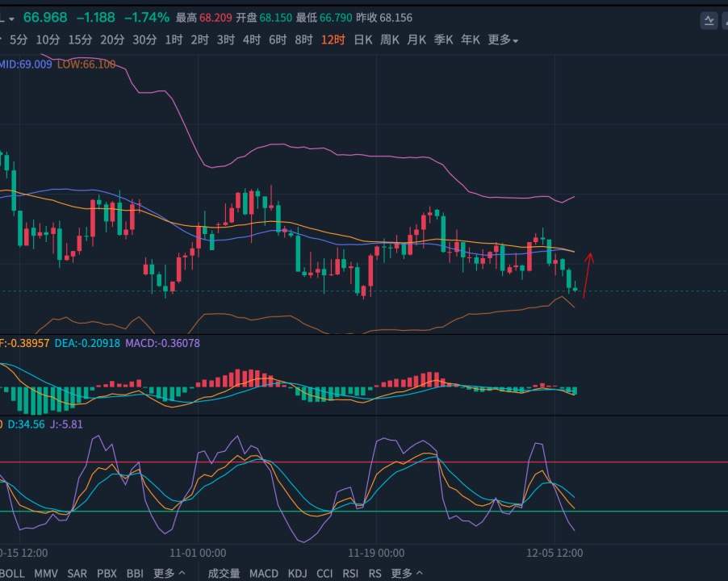Select the BOLL main indicator
The height and width of the screenshot is (581, 728).
pyautogui.click(x=11, y=574)
